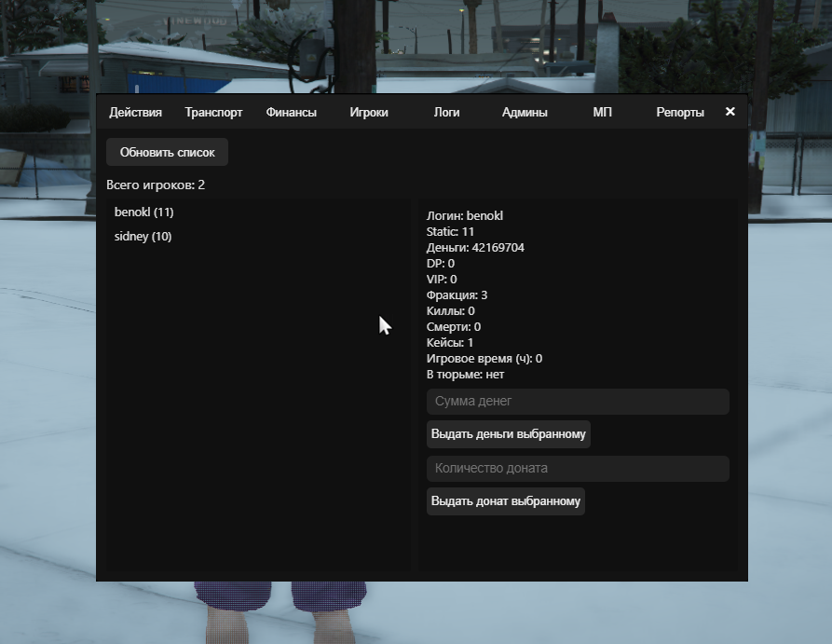Click the Логин: benokl line
832x644 pixels.
(x=465, y=216)
